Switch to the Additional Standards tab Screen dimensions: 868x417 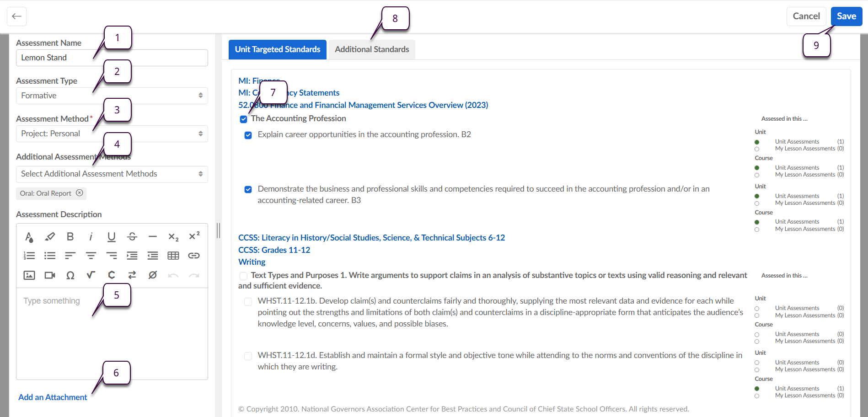[372, 49]
